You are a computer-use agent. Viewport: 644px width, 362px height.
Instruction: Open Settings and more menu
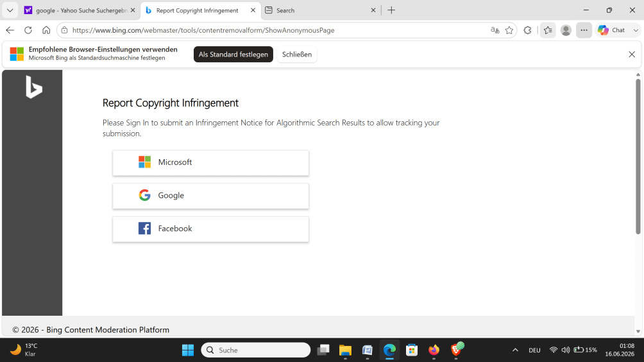click(x=584, y=30)
